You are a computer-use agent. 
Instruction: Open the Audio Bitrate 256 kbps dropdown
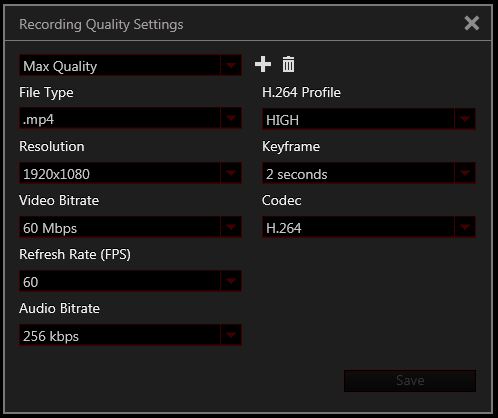tap(130, 335)
